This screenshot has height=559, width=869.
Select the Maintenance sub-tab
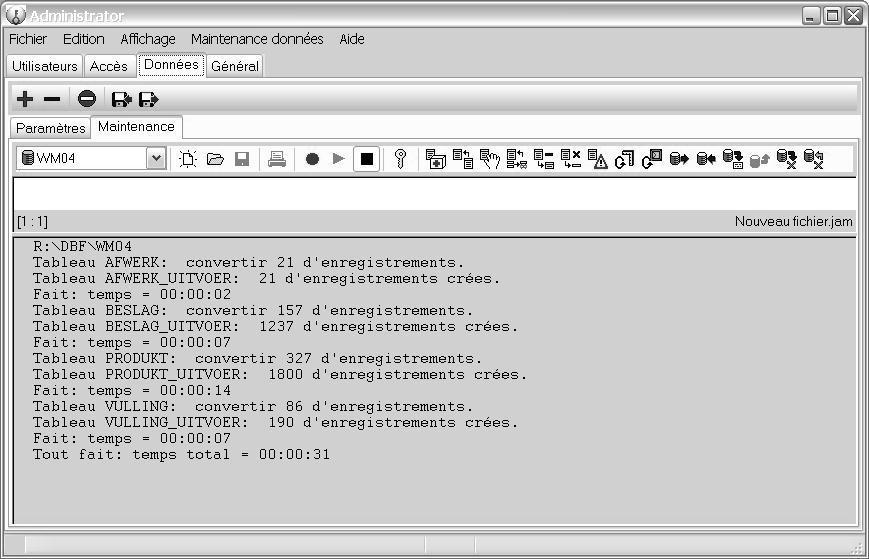click(136, 127)
